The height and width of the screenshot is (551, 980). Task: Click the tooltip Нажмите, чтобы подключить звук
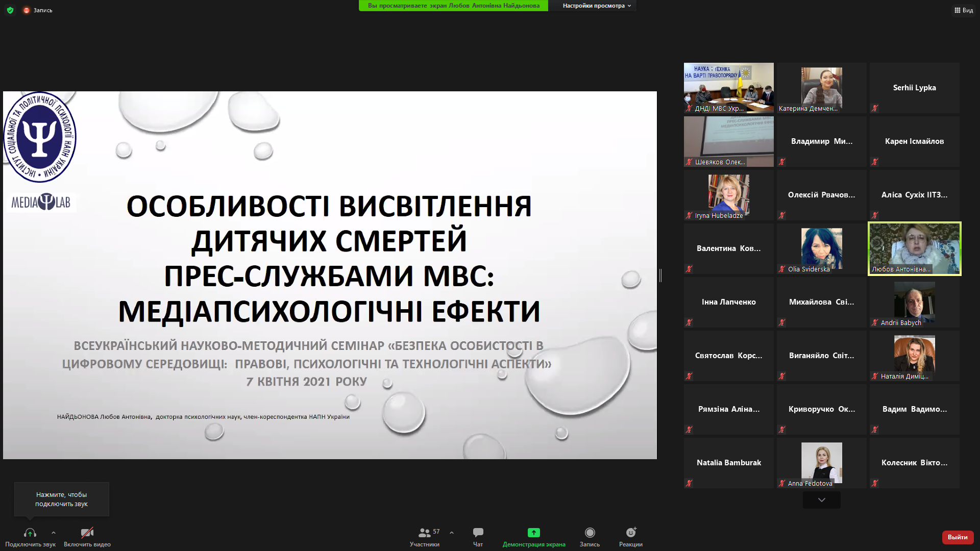(62, 499)
